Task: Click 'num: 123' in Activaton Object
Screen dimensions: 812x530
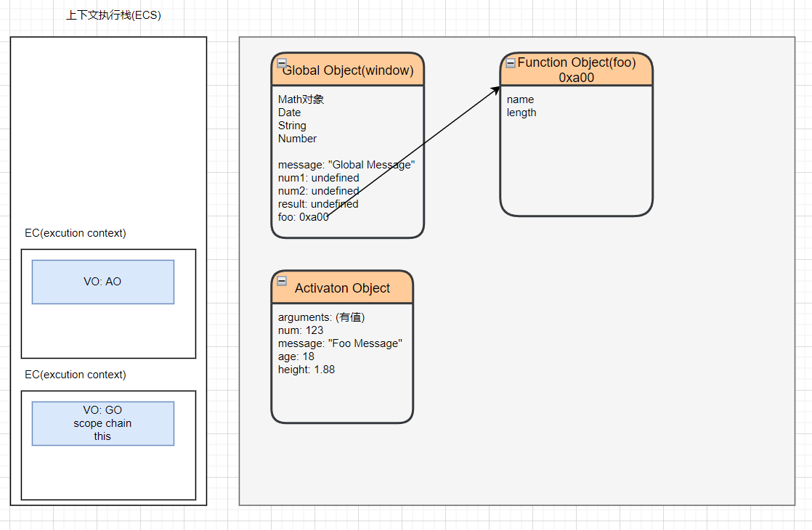Action: 301,330
